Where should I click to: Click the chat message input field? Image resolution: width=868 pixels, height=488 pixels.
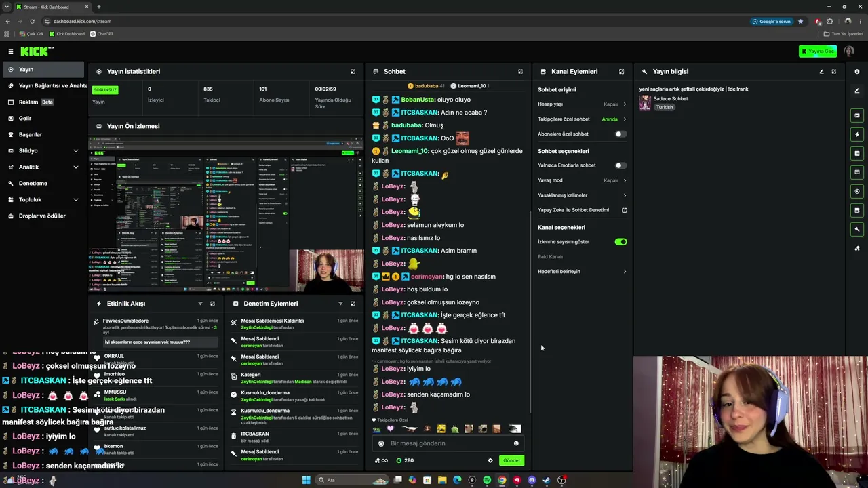448,443
